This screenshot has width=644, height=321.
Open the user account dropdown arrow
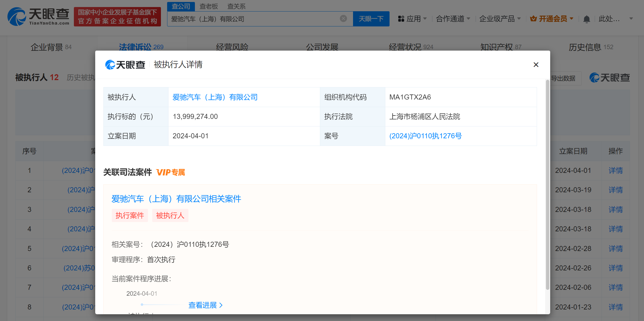[631, 19]
